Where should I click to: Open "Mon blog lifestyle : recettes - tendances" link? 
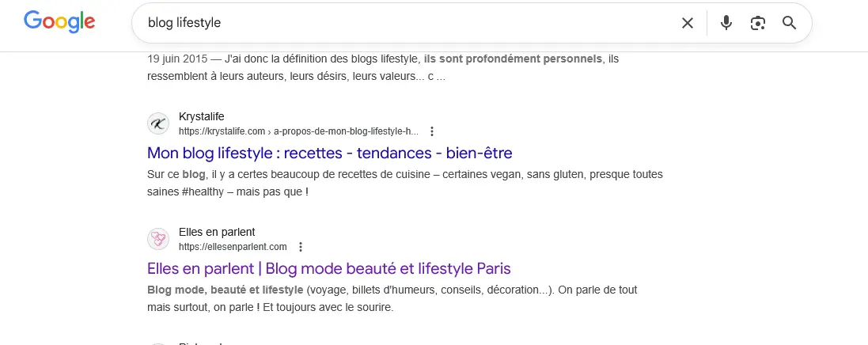(x=330, y=153)
